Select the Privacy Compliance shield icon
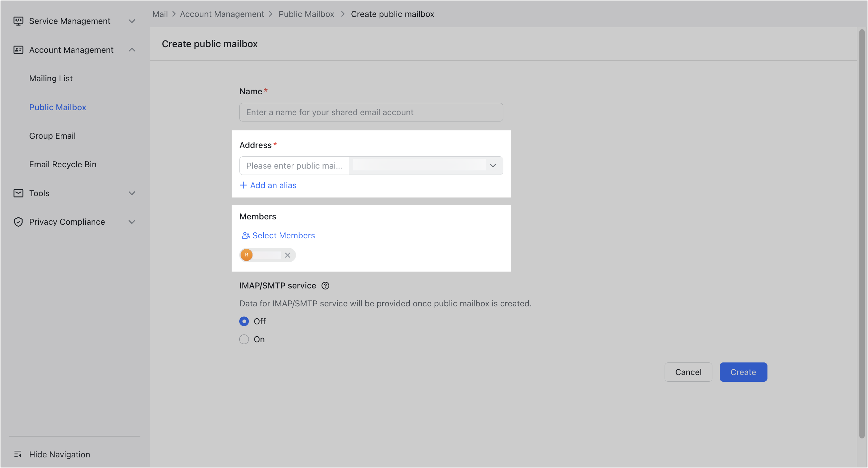Screen dimensions: 868x468 18,221
